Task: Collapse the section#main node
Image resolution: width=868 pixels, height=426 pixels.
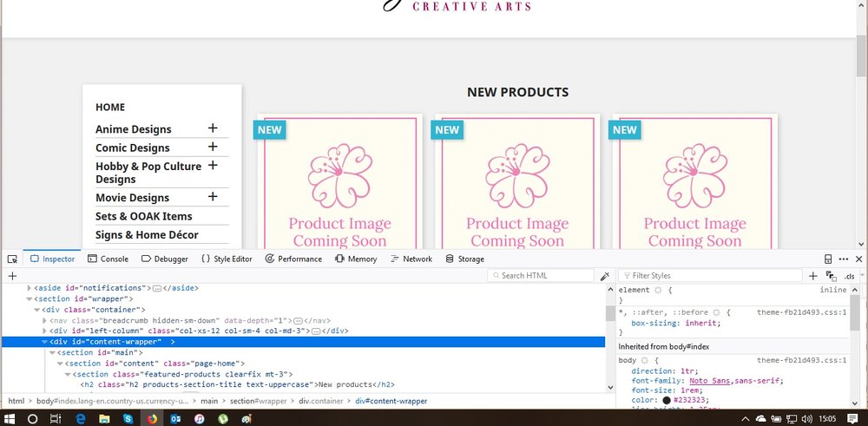Action: click(52, 352)
